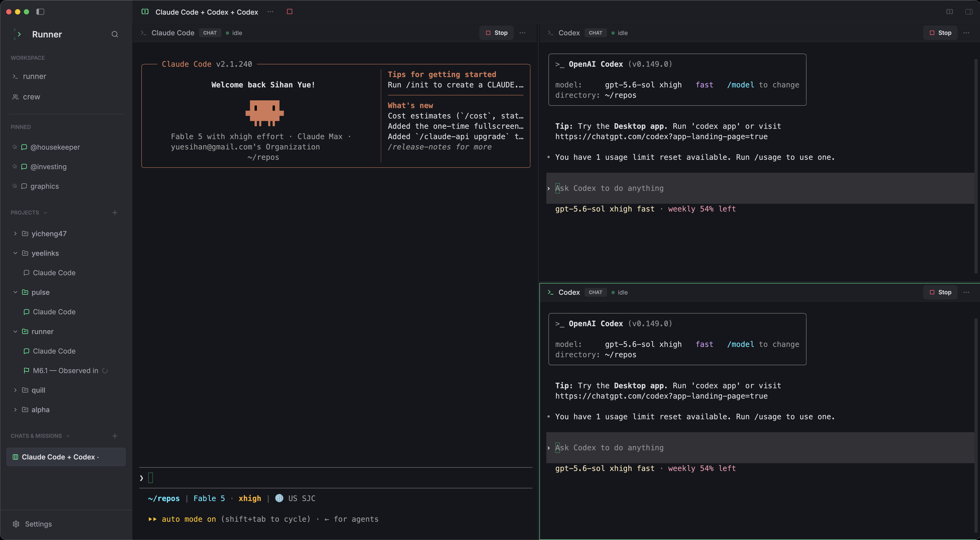This screenshot has height=540, width=980.
Task: Click the chatgpt.com link in lower Codex pane
Action: [661, 396]
